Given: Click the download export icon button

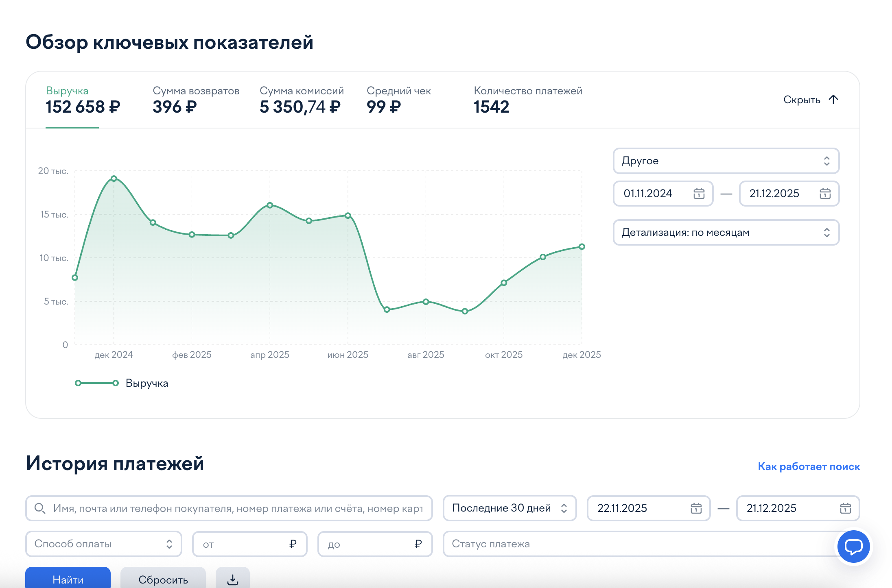Looking at the screenshot, I should point(232,579).
